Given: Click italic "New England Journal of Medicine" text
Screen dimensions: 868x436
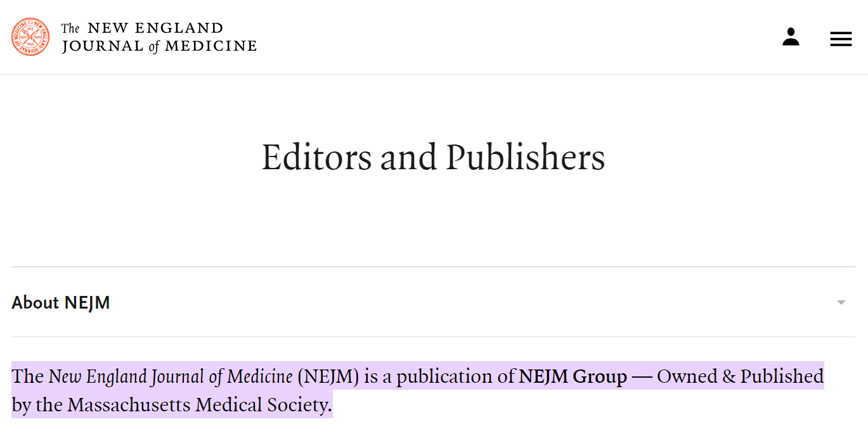Looking at the screenshot, I should tap(171, 376).
